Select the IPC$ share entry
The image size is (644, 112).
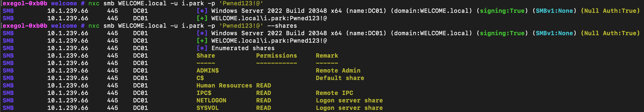(x=204, y=93)
